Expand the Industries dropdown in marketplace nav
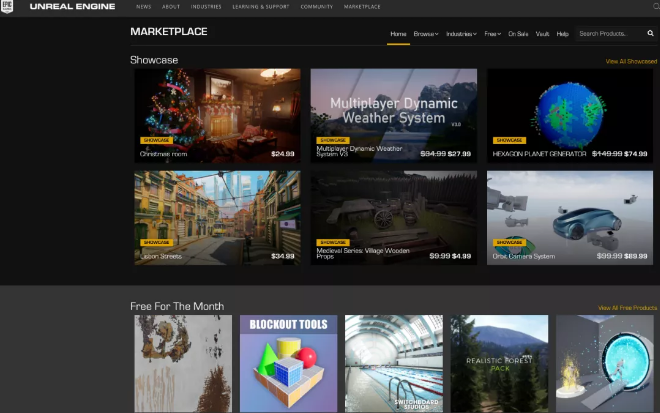The width and height of the screenshot is (660, 413). pos(461,34)
